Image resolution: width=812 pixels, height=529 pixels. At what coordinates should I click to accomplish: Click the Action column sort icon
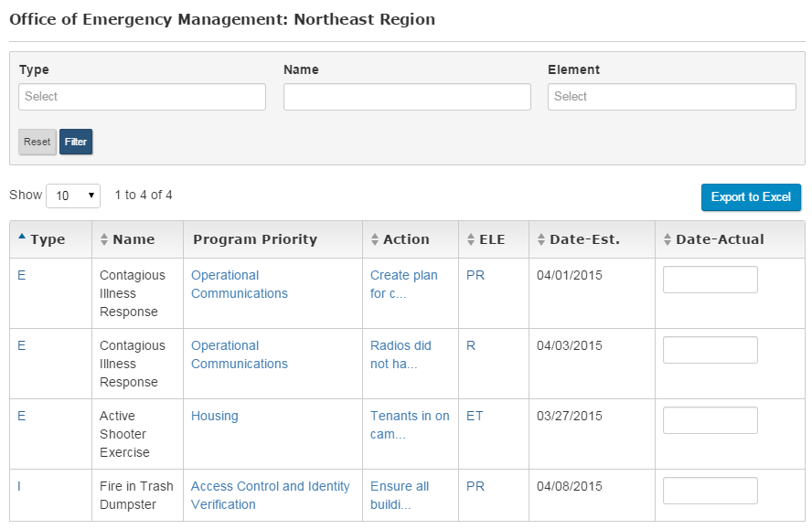[x=375, y=239]
